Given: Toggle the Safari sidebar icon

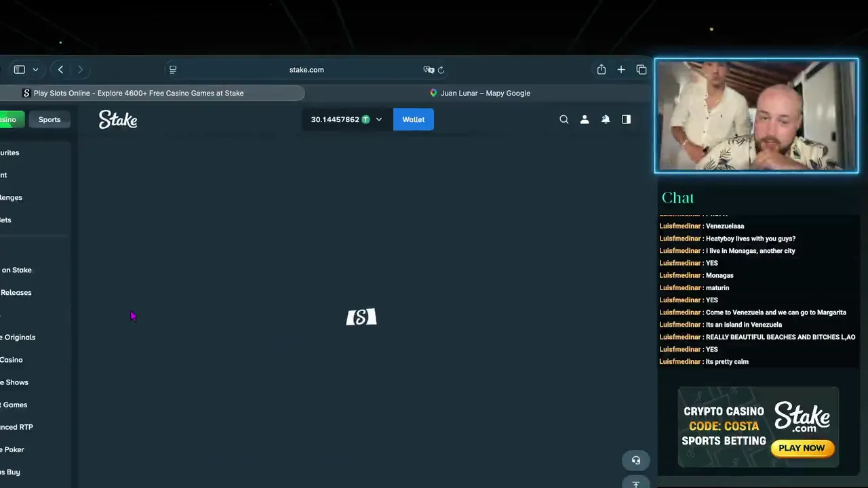Looking at the screenshot, I should point(19,69).
